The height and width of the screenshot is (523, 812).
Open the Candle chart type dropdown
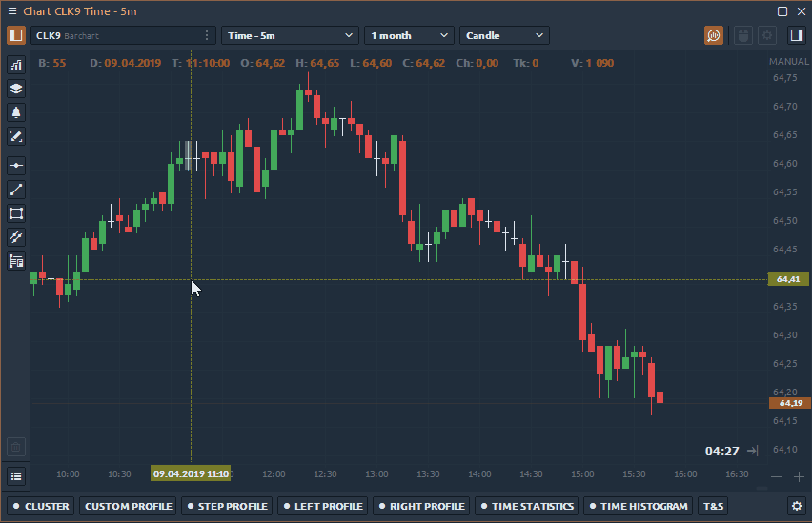[x=504, y=35]
